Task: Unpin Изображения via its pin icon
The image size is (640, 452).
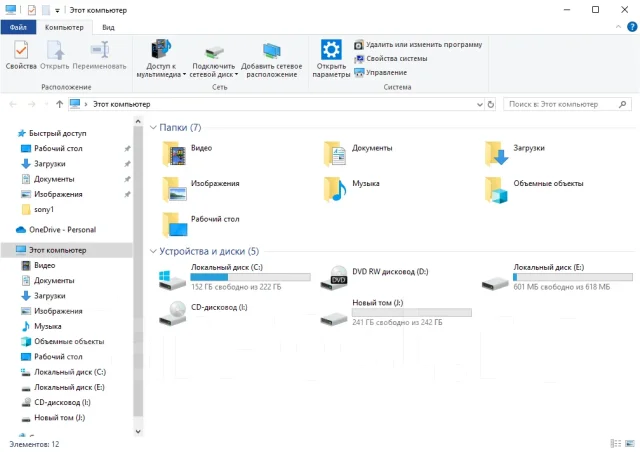Action: pos(127,194)
